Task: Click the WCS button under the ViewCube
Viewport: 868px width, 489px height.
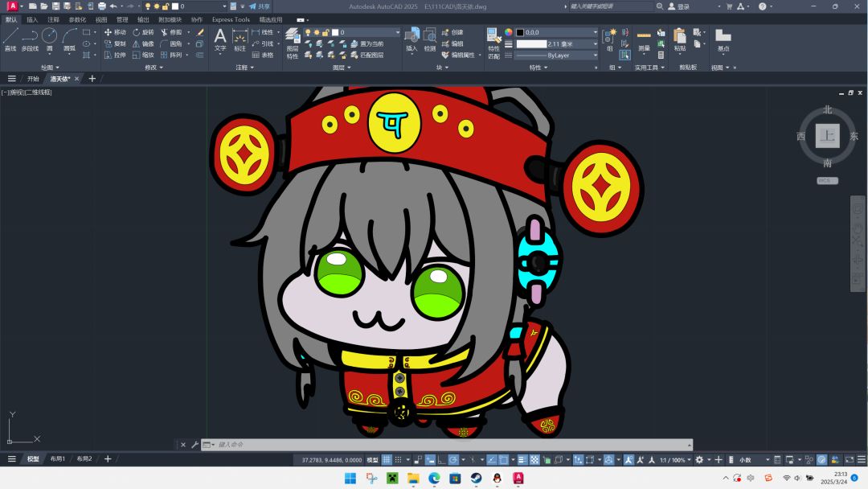Action: coord(828,180)
